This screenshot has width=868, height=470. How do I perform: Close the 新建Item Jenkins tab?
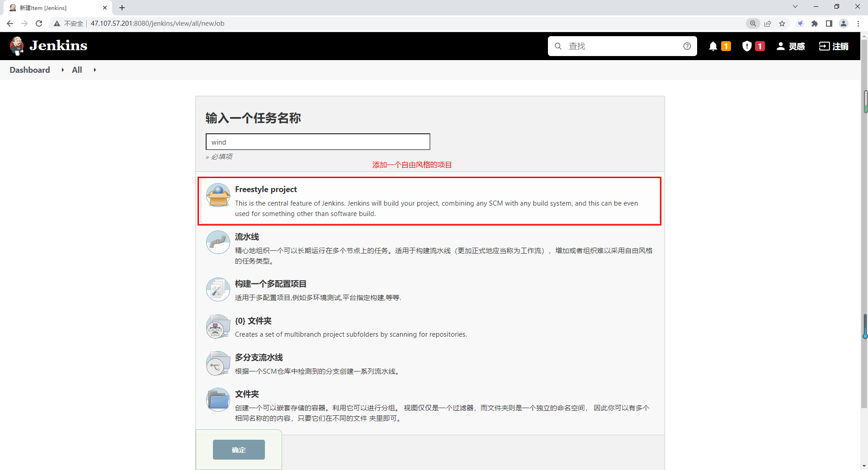click(x=105, y=8)
